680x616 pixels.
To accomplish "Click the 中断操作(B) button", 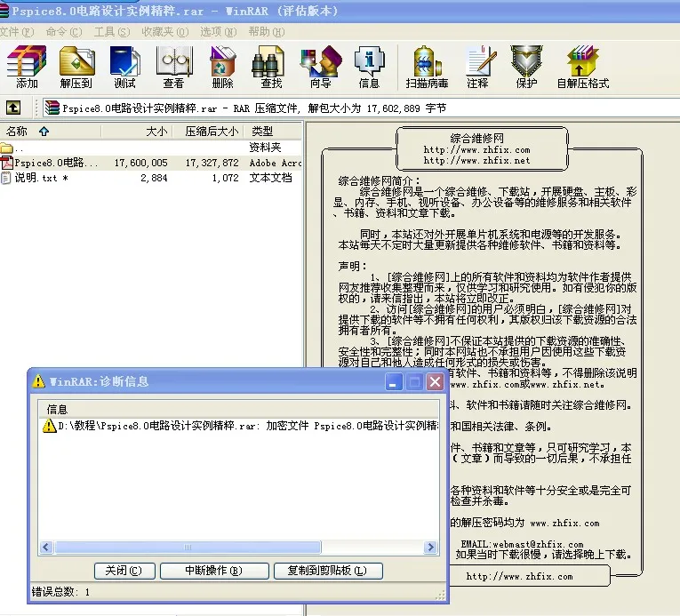I will pyautogui.click(x=214, y=571).
